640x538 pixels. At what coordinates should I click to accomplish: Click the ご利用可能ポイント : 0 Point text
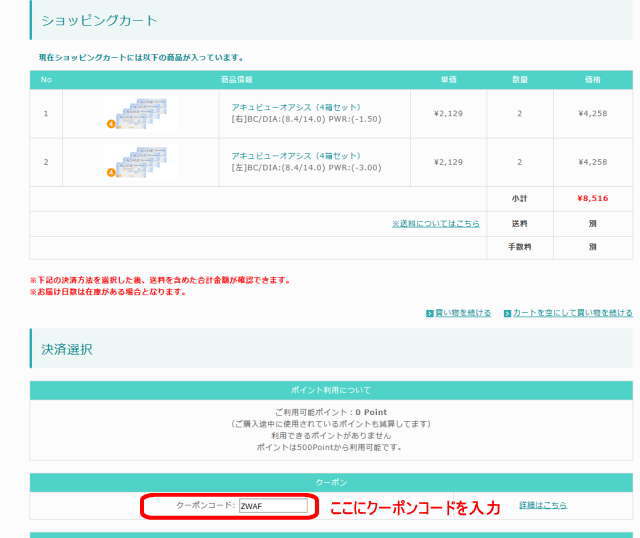[x=331, y=412]
